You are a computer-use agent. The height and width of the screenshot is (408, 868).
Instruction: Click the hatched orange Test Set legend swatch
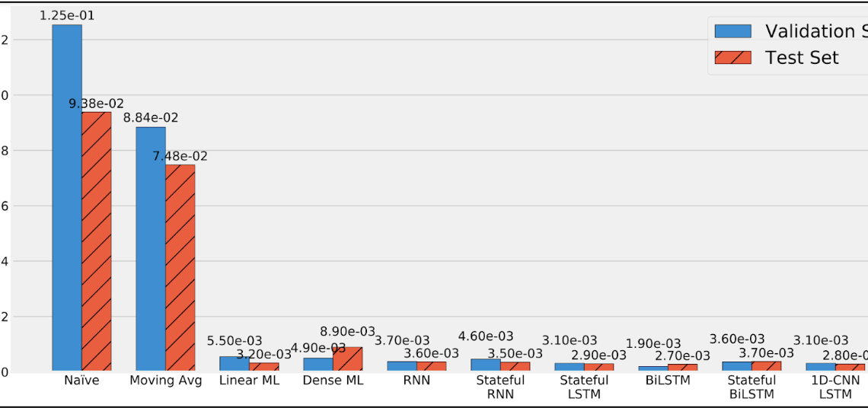point(732,58)
